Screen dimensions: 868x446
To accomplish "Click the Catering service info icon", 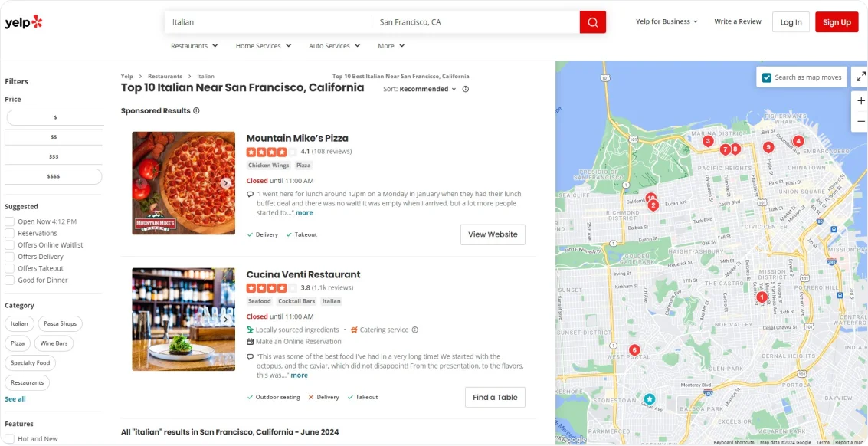I will coord(415,330).
